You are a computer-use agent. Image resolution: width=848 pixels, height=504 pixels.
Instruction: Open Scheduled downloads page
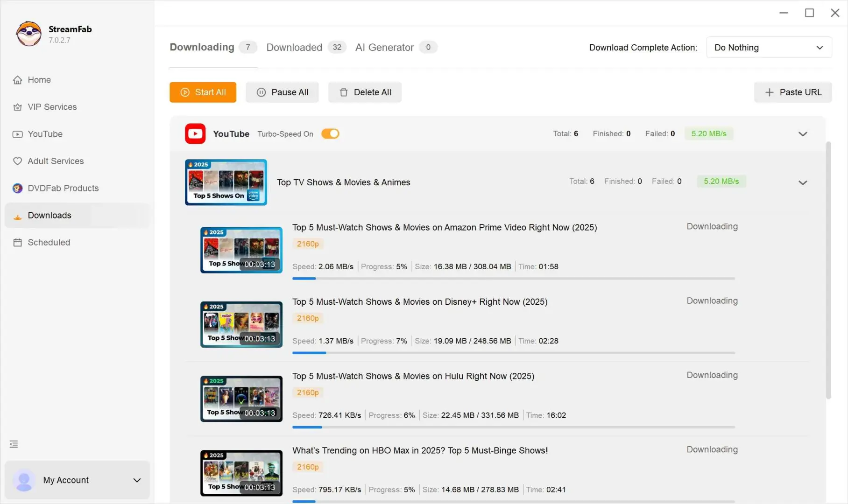point(77,242)
